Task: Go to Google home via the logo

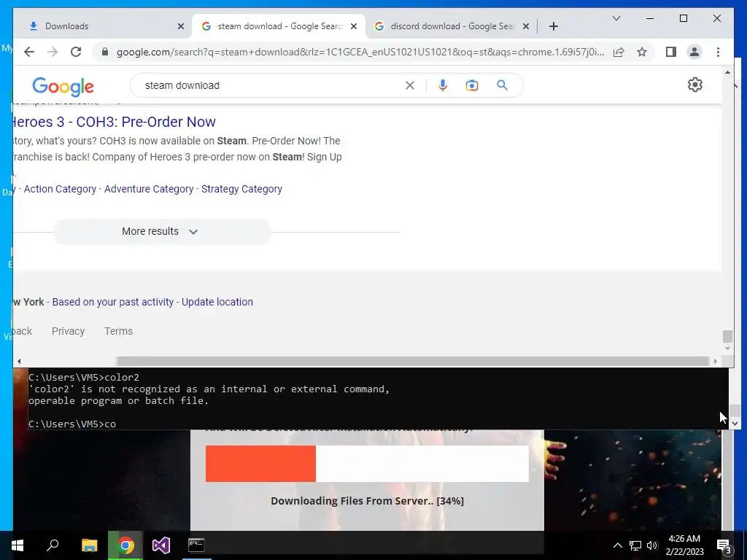Action: coord(63,87)
